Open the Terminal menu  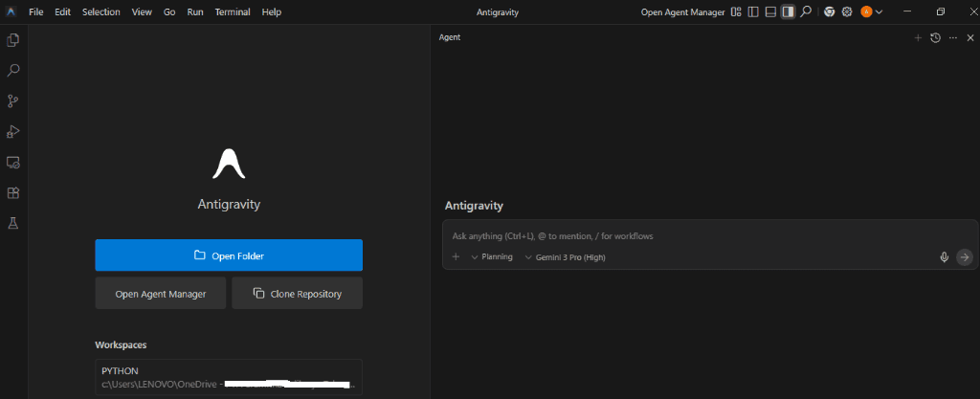[x=233, y=11]
